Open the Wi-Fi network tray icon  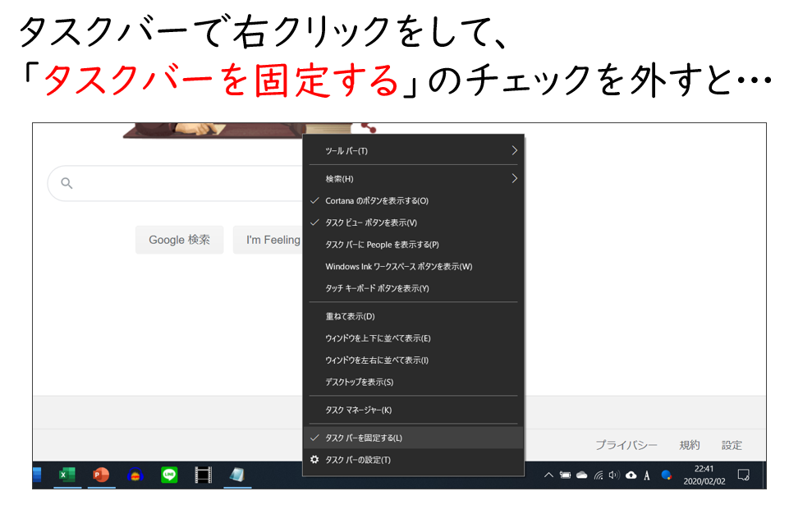point(599,475)
